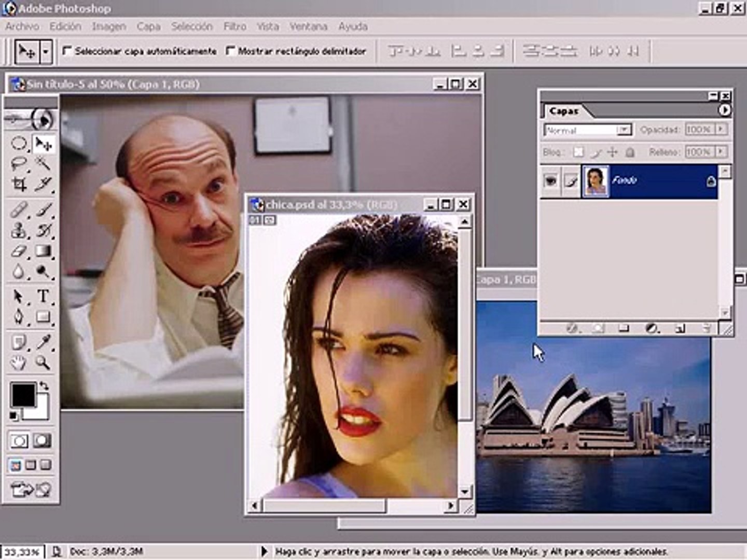This screenshot has height=560, width=747.
Task: Toggle the lock all padlock option
Action: point(630,152)
